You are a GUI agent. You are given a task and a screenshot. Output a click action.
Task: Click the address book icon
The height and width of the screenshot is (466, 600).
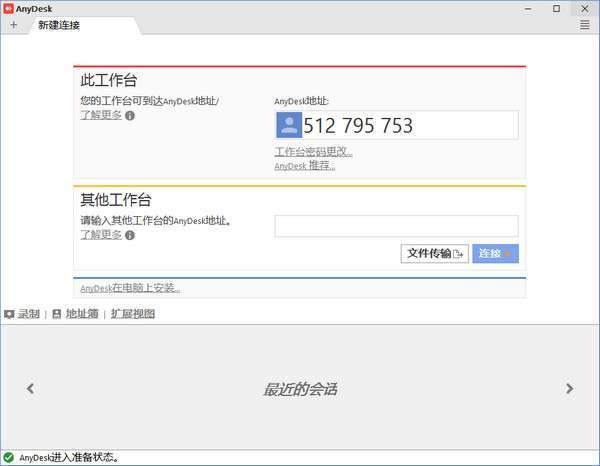(x=57, y=314)
